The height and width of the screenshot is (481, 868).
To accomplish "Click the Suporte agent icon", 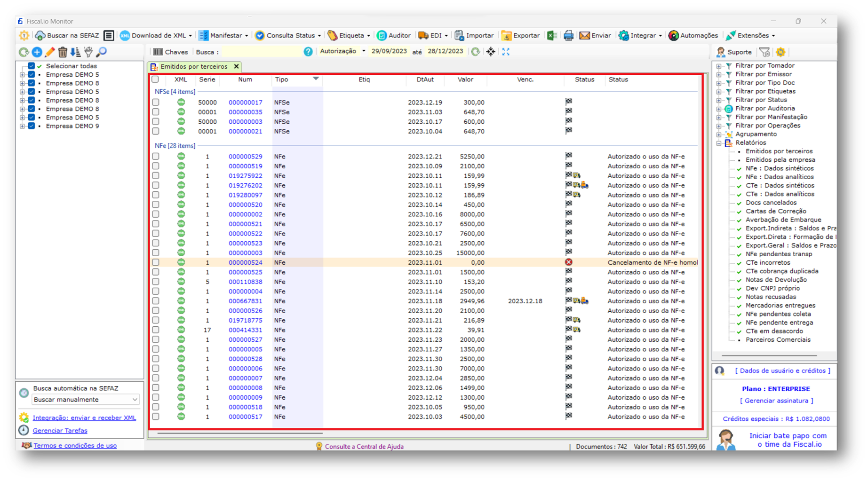I will 721,52.
